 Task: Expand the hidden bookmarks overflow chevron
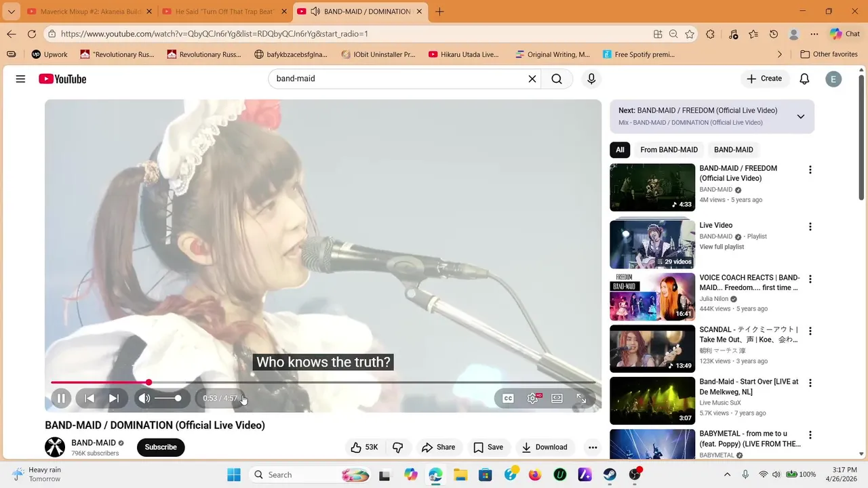[x=779, y=54]
